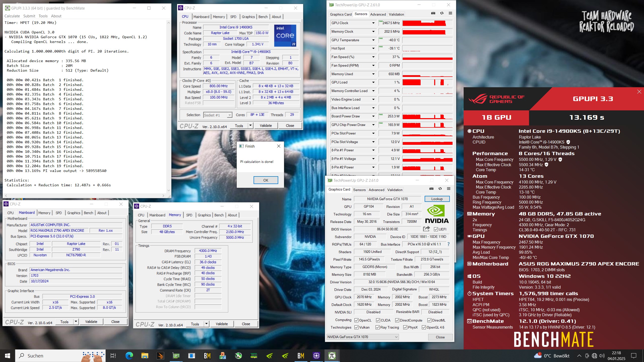This screenshot has width=644, height=362.
Task: Click refresh icon in GPU-Z Graphics Card window
Action: pyautogui.click(x=440, y=189)
